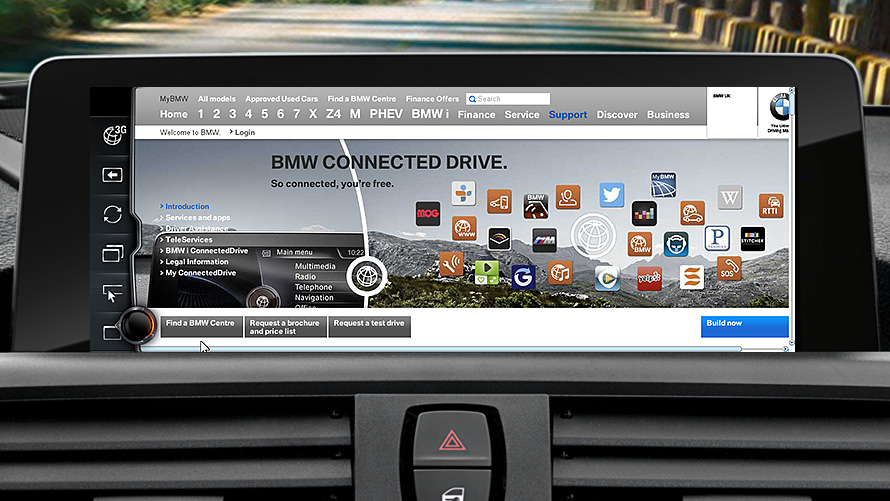Click Request a brochure and price list
This screenshot has height=501, width=890.
[x=286, y=326]
